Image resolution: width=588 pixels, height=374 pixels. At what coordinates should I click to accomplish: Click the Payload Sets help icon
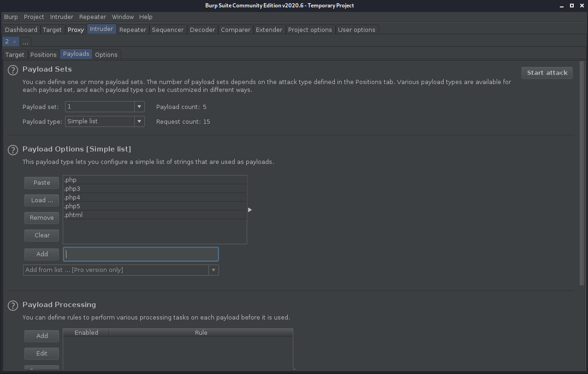point(13,71)
